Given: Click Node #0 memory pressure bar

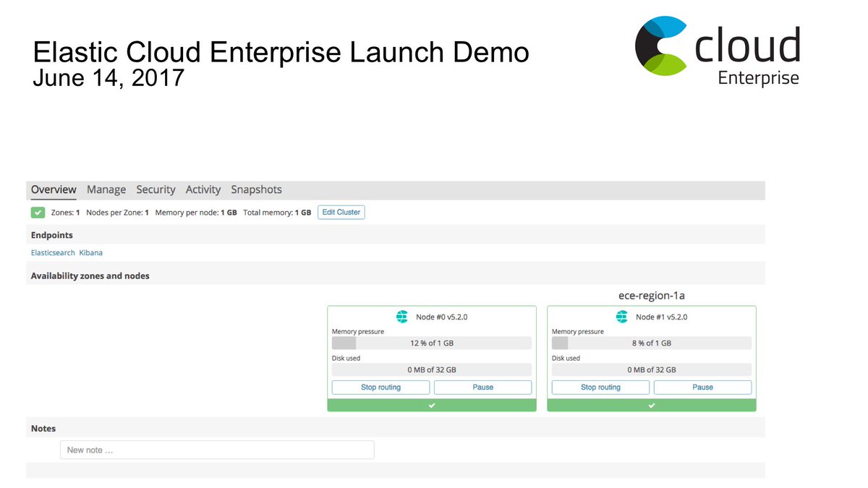Looking at the screenshot, I should tap(432, 343).
